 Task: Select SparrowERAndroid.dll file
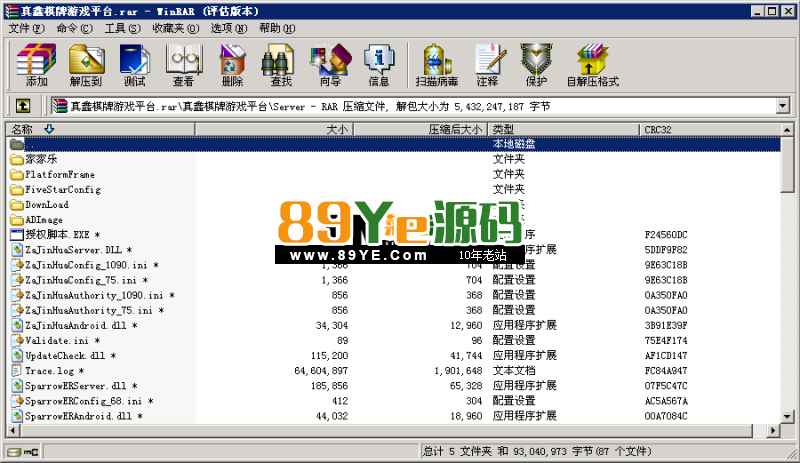click(77, 417)
